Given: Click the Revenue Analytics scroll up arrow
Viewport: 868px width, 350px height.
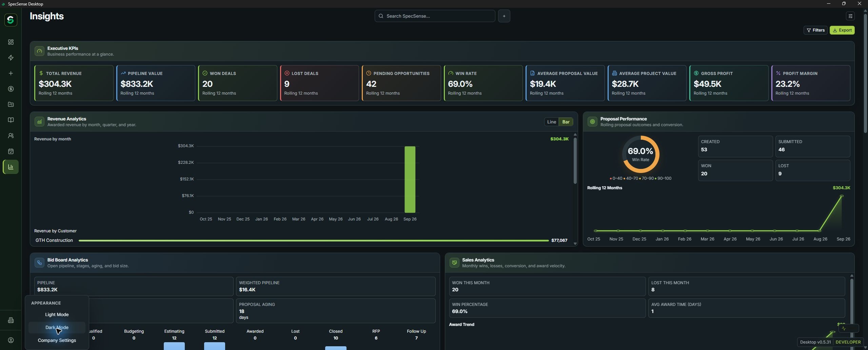Looking at the screenshot, I should click(x=575, y=135).
